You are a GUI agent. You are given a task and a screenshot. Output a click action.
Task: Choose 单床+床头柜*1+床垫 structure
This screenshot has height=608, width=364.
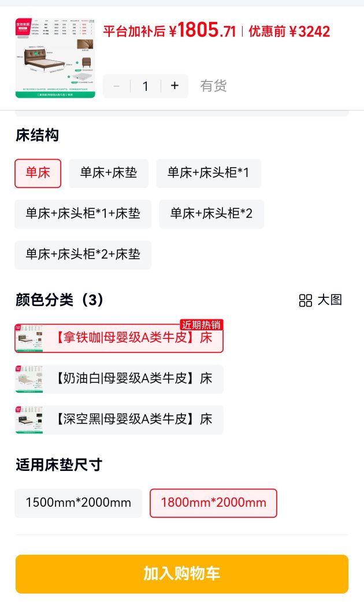pos(83,214)
